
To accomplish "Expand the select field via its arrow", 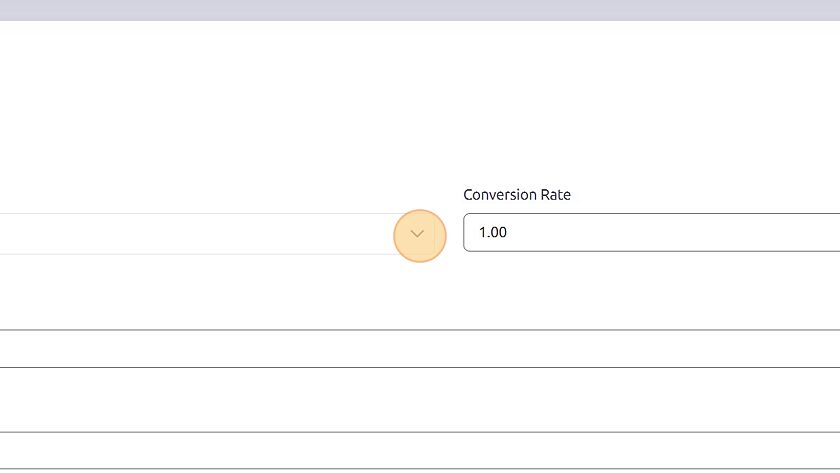I will click(x=417, y=234).
